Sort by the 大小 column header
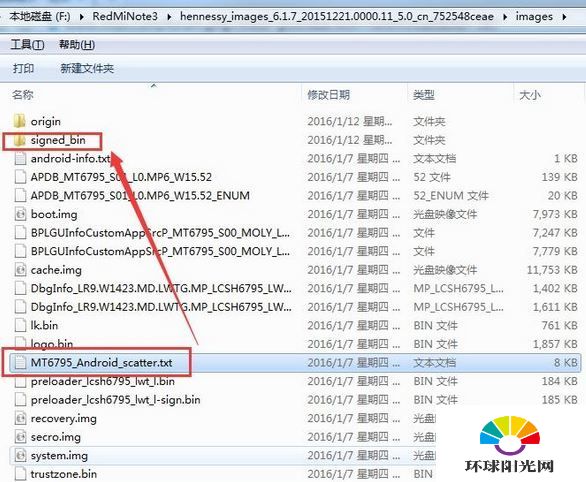Viewport: 586px width, 482px height. click(x=530, y=95)
